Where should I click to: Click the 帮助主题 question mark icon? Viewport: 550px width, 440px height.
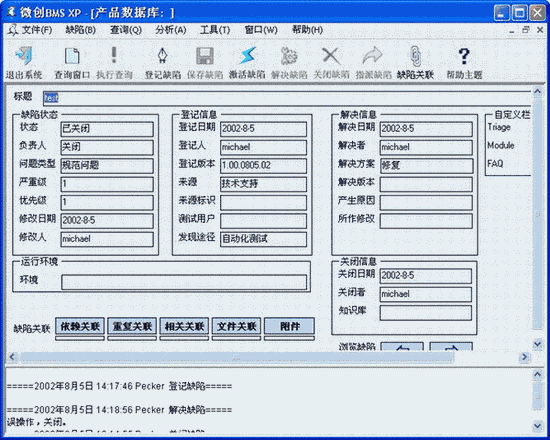click(464, 56)
